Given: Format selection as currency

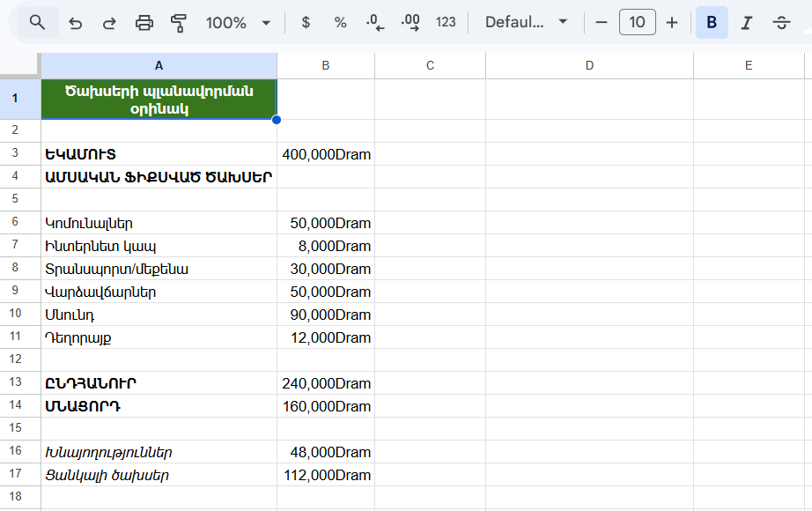Looking at the screenshot, I should coord(305,22).
